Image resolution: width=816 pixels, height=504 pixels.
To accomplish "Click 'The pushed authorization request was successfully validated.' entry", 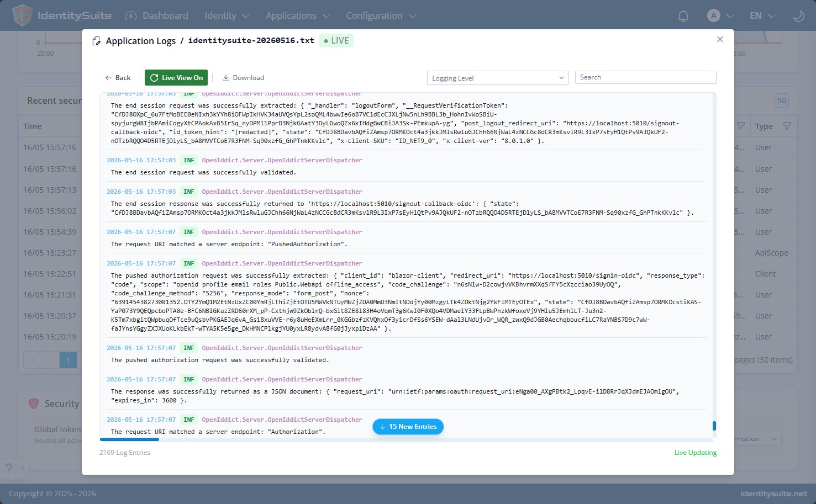I will 220,360.
